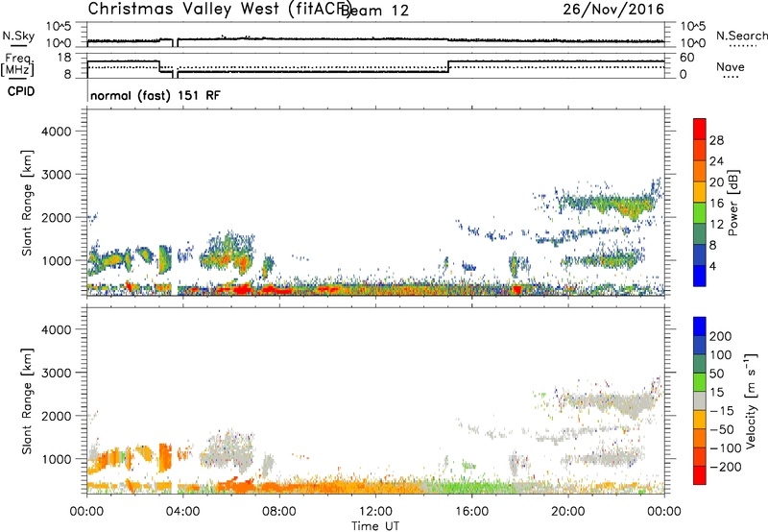768x532 pixels.
Task: Click the 'Slant Range [km]' label of the velocity panel
Action: [x=27, y=401]
